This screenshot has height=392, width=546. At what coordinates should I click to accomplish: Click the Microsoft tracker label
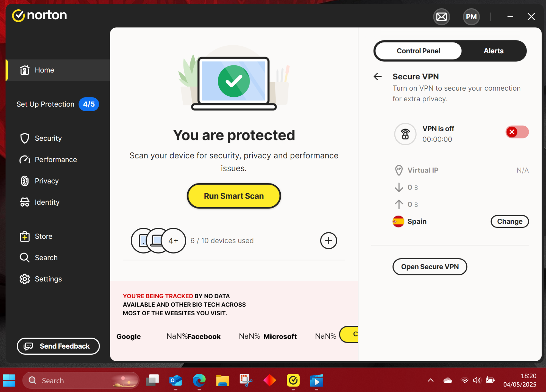[x=280, y=336]
